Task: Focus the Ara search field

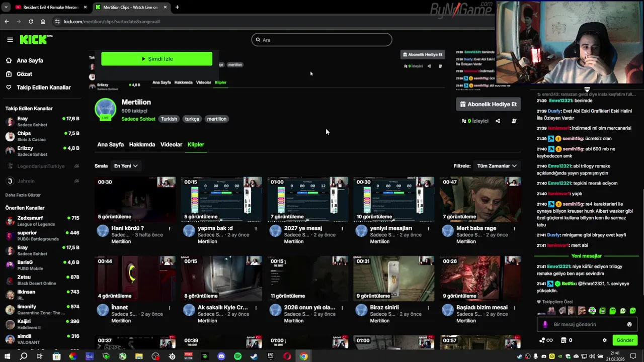Action: pyautogui.click(x=321, y=40)
